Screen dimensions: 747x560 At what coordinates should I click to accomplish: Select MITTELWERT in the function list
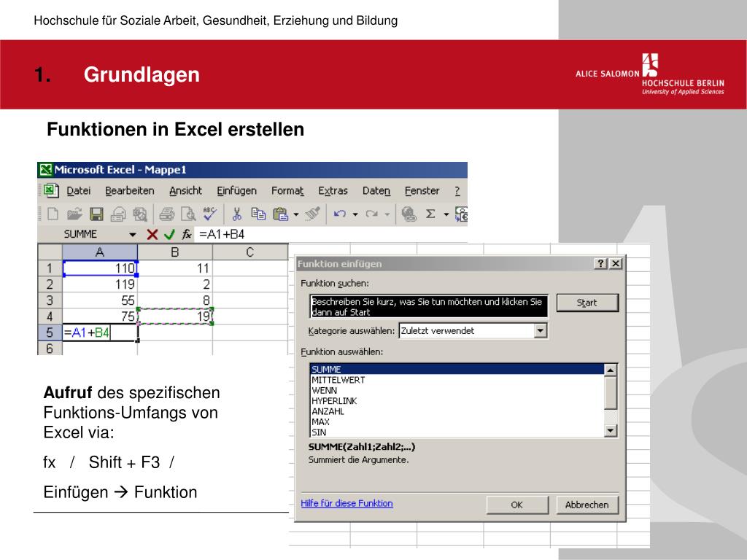coord(457,380)
